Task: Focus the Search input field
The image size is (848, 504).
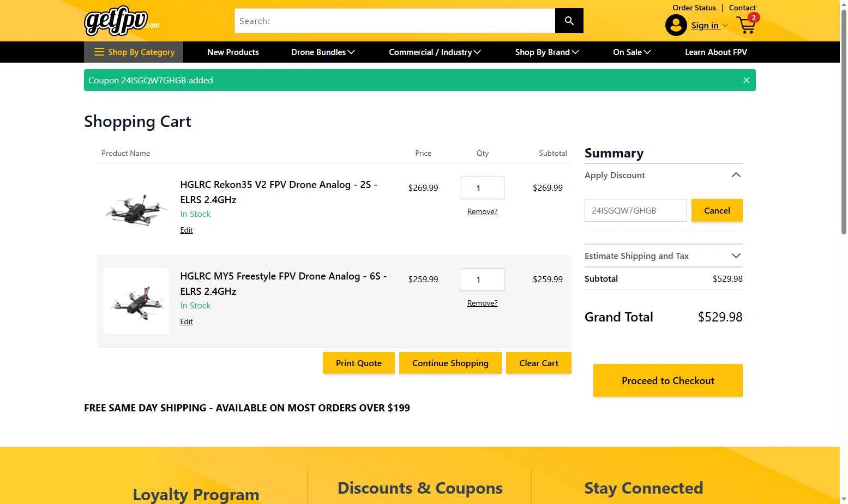Action: coord(395,21)
